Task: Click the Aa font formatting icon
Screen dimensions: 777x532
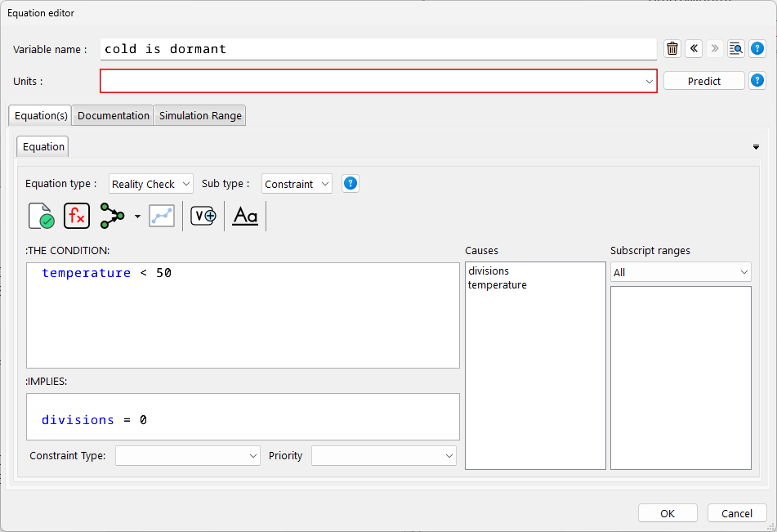Action: (x=245, y=216)
